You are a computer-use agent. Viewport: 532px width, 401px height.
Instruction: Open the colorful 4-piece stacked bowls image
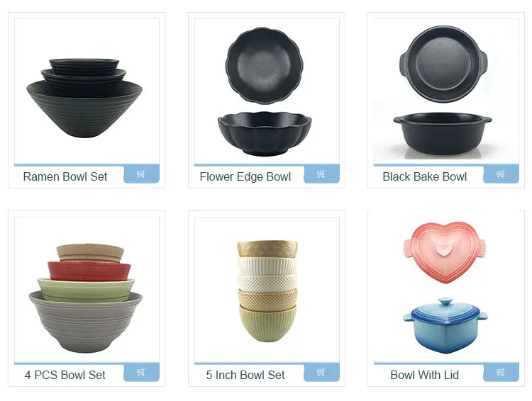click(86, 298)
